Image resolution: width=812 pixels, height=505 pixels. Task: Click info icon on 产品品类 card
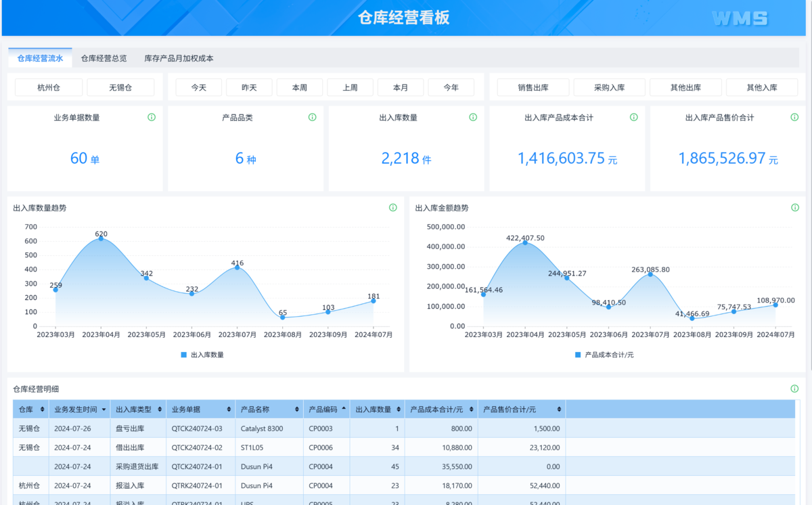[x=312, y=117]
